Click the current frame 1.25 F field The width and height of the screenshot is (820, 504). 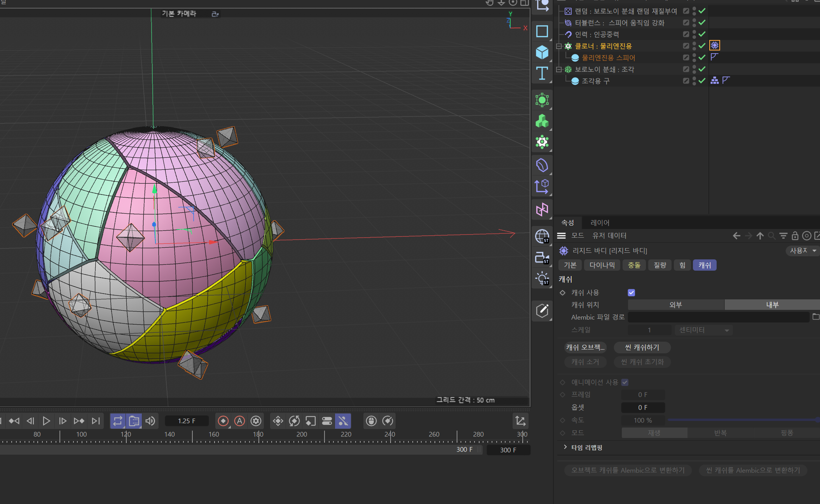point(187,421)
